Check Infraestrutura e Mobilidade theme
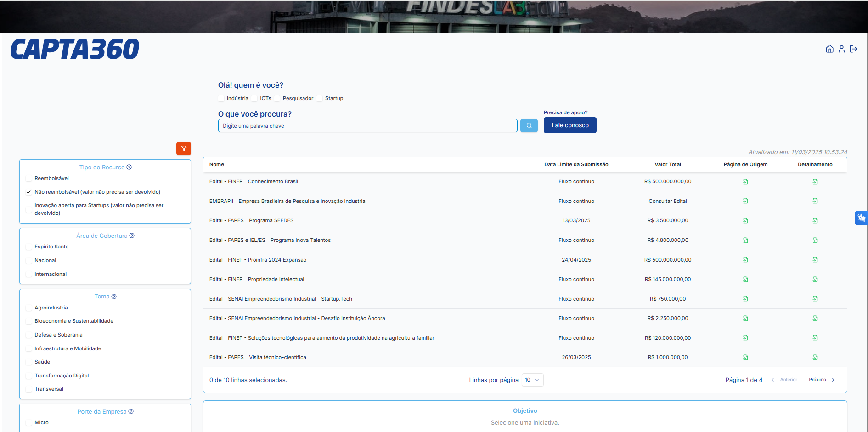The image size is (868, 432). [29, 348]
